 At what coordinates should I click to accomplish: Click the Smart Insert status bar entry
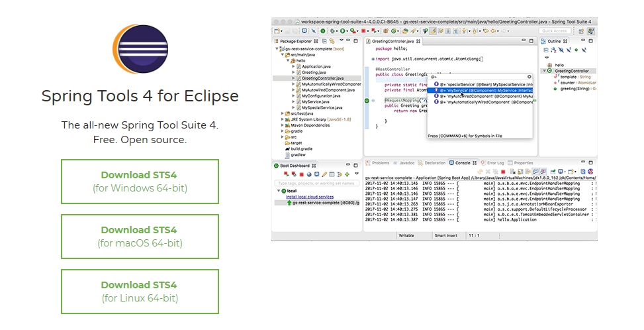[446, 235]
